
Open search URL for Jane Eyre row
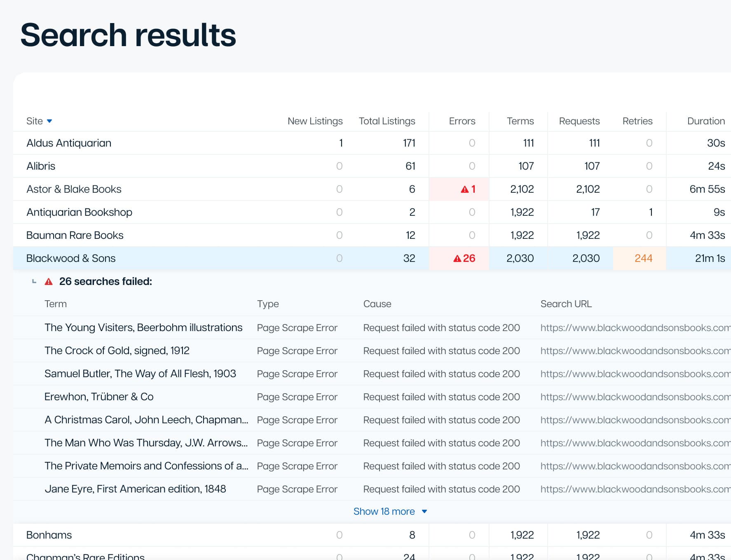pos(635,489)
